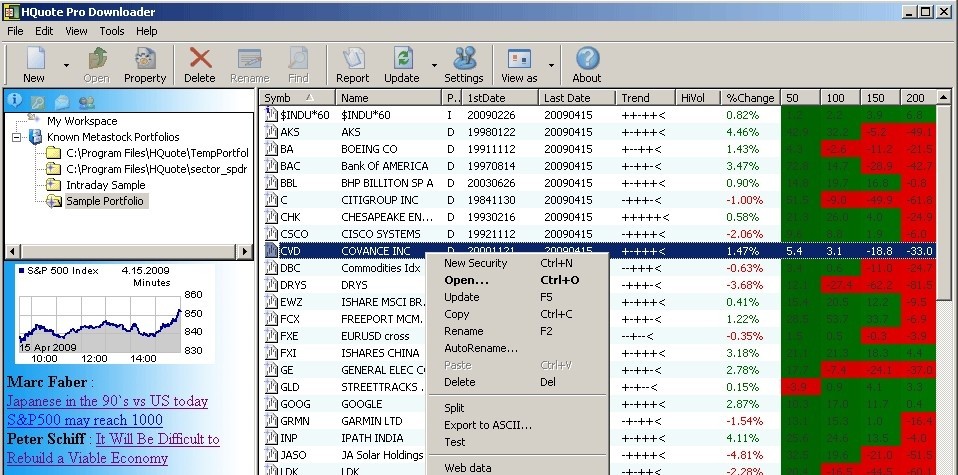Select the blue info icon in left panel
The image size is (958, 475).
tap(15, 100)
